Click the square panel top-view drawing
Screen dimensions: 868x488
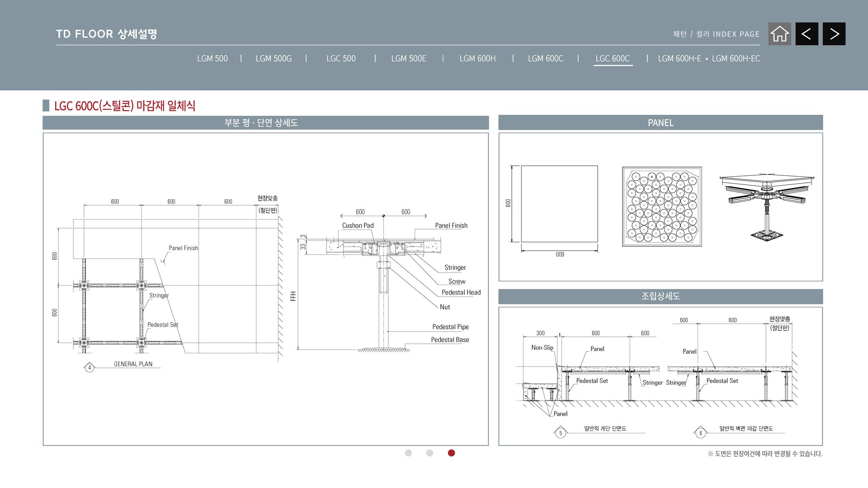click(x=559, y=204)
